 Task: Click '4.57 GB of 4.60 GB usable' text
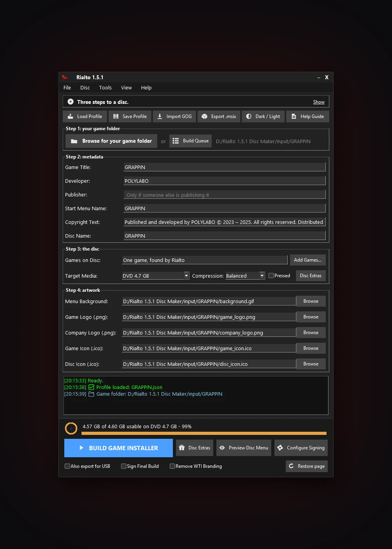pyautogui.click(x=137, y=427)
